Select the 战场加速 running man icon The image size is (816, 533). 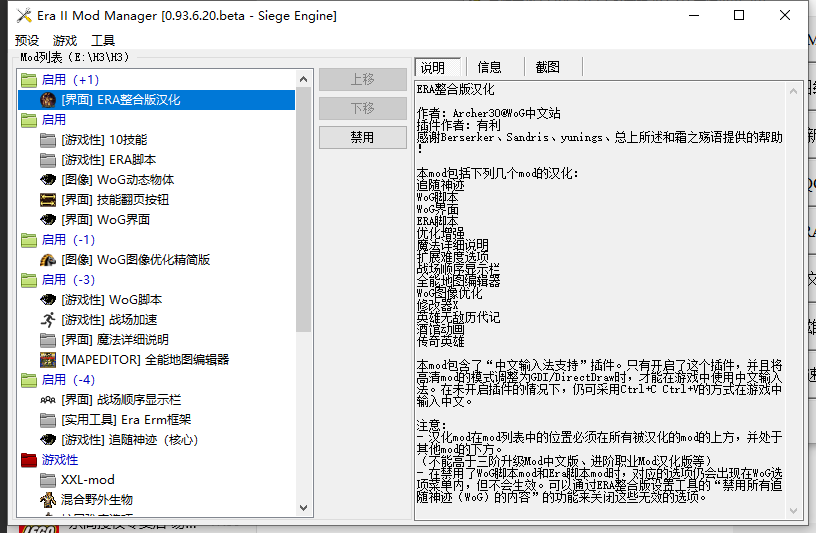(x=48, y=320)
